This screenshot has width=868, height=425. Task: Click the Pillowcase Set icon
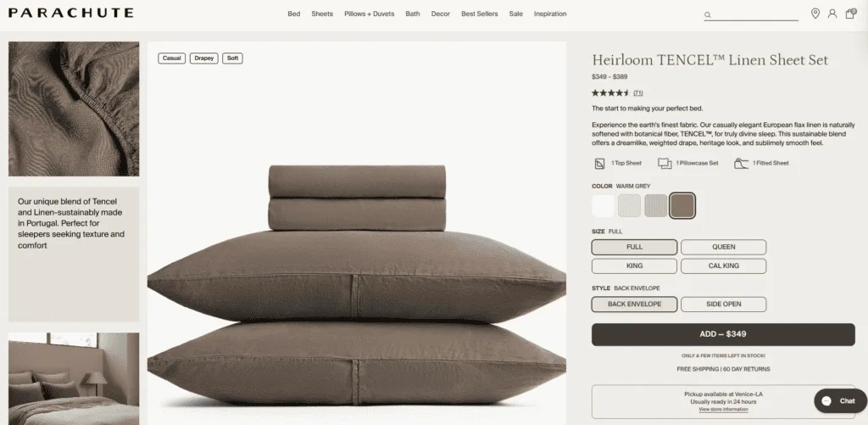pos(665,164)
